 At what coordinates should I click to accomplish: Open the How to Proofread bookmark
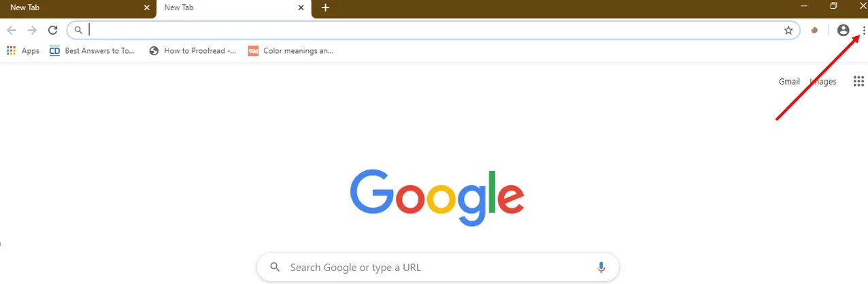pos(193,51)
